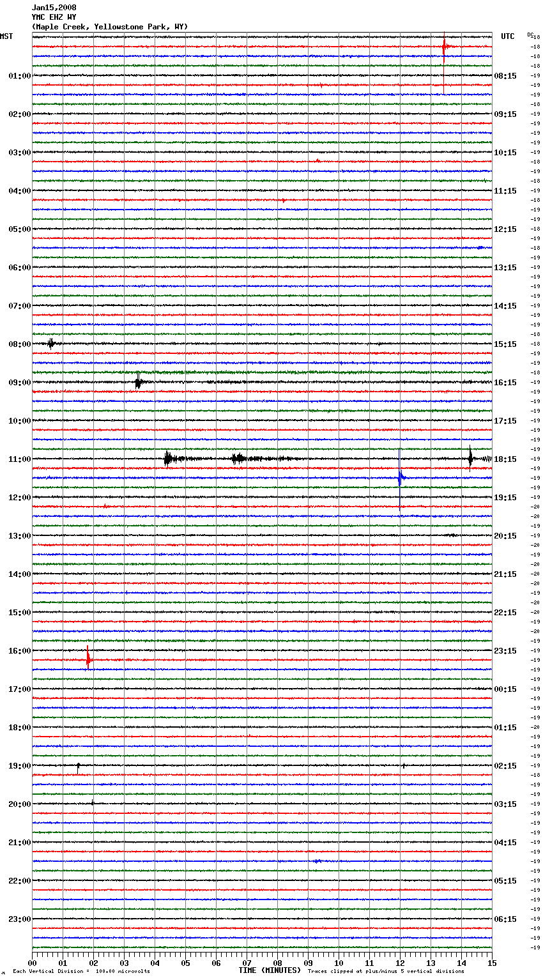Click the 11:00 trace event near minute 04

pyautogui.click(x=168, y=459)
